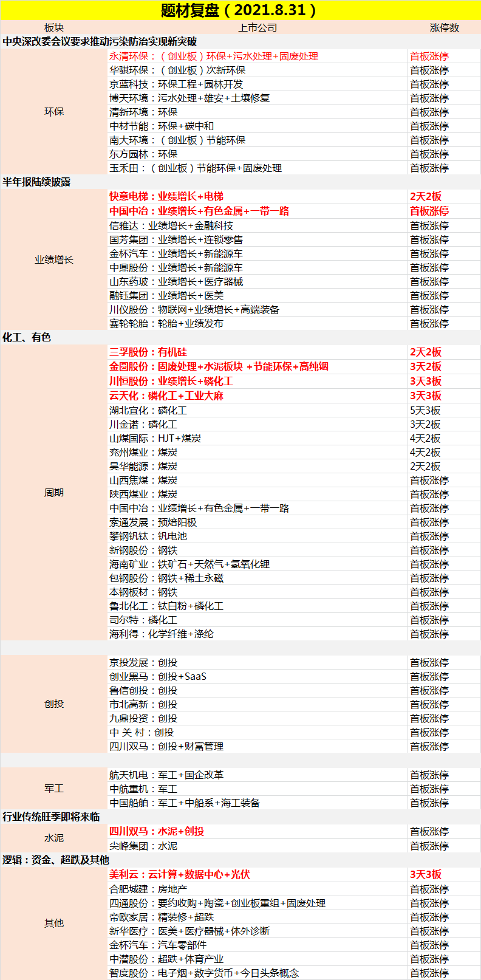Click the 周期 sector cell

coord(53,493)
